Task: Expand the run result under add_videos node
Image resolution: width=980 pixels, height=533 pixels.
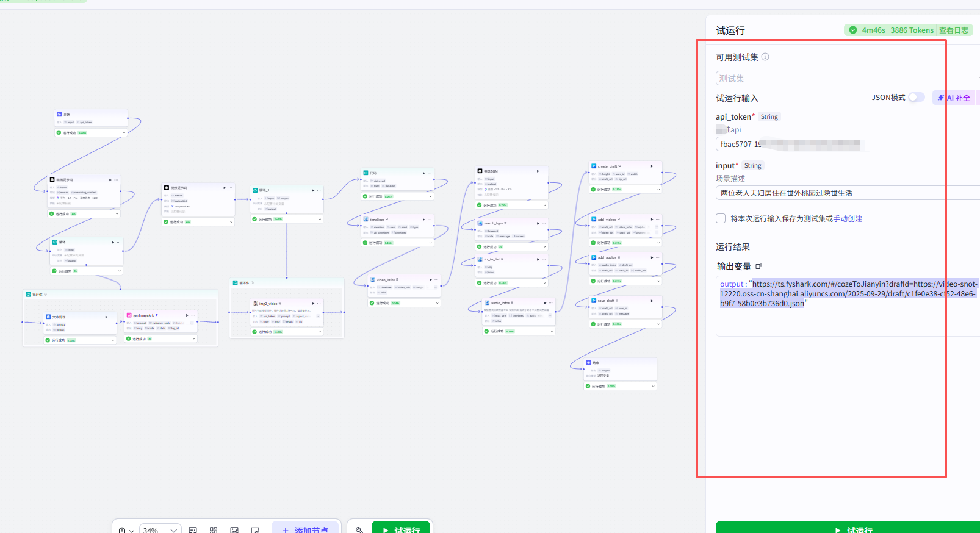Action: click(x=658, y=243)
